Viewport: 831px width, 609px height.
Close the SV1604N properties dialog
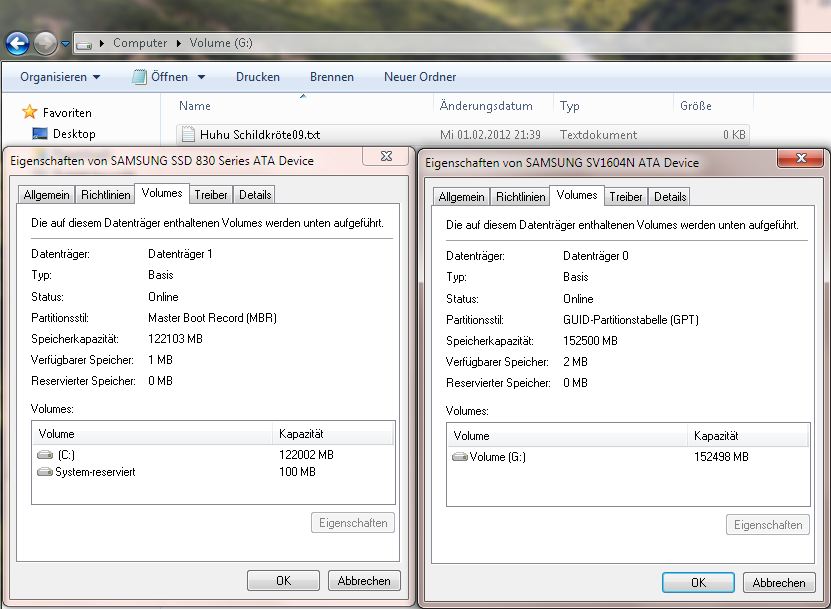coord(801,158)
